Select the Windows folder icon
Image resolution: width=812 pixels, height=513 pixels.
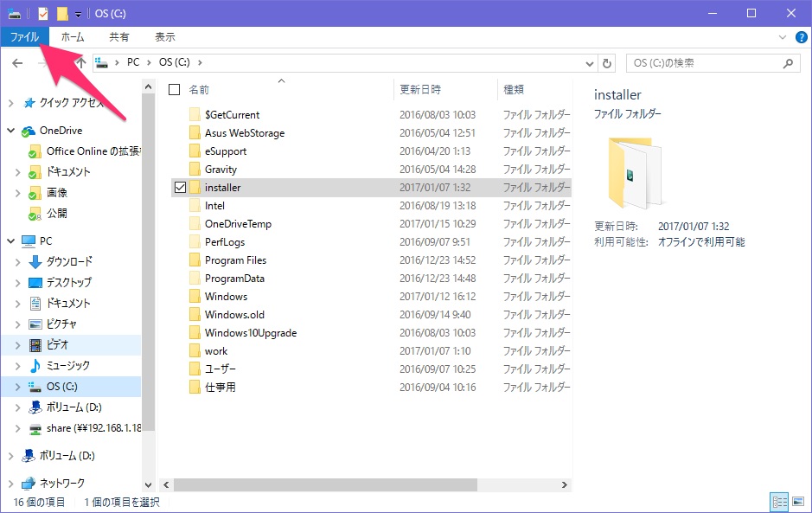coord(195,297)
